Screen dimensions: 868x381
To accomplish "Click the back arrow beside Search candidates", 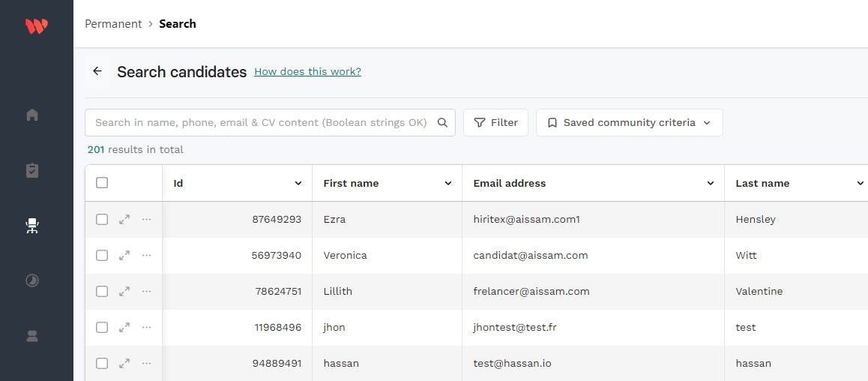I will click(x=97, y=71).
